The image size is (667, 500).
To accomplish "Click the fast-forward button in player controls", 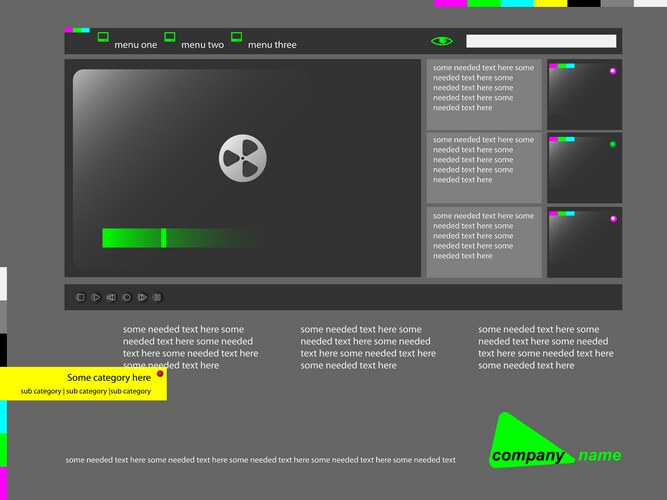I will tap(142, 297).
